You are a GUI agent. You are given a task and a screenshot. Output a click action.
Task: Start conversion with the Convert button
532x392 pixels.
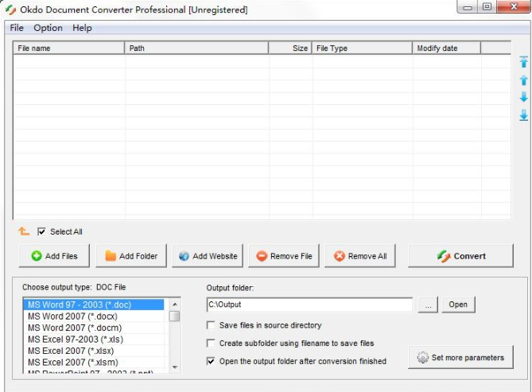click(x=460, y=256)
